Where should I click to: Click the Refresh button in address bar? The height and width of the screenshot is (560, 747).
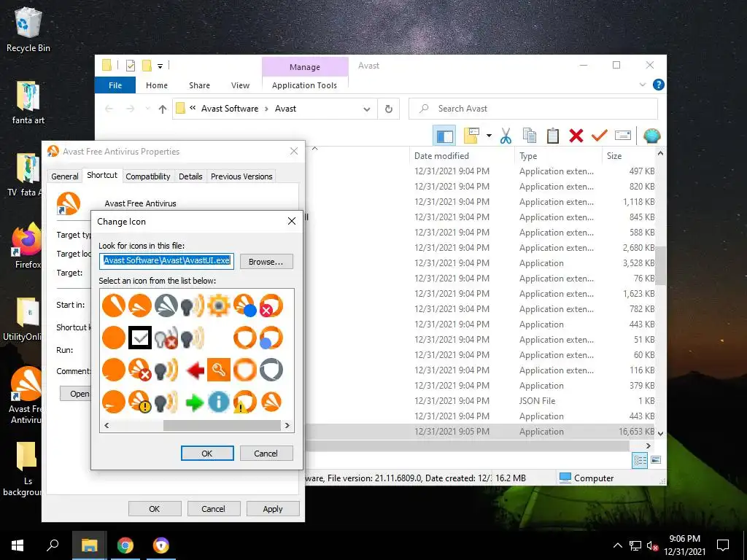(389, 109)
